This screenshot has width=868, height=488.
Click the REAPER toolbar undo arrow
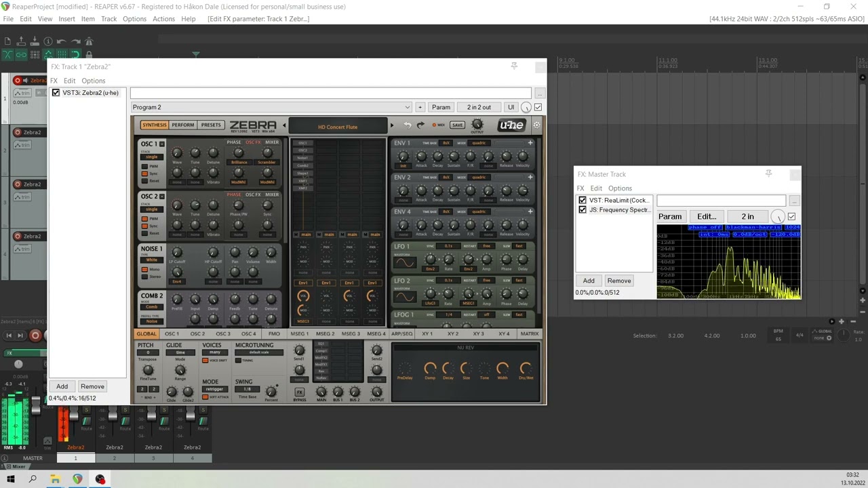pos(62,42)
